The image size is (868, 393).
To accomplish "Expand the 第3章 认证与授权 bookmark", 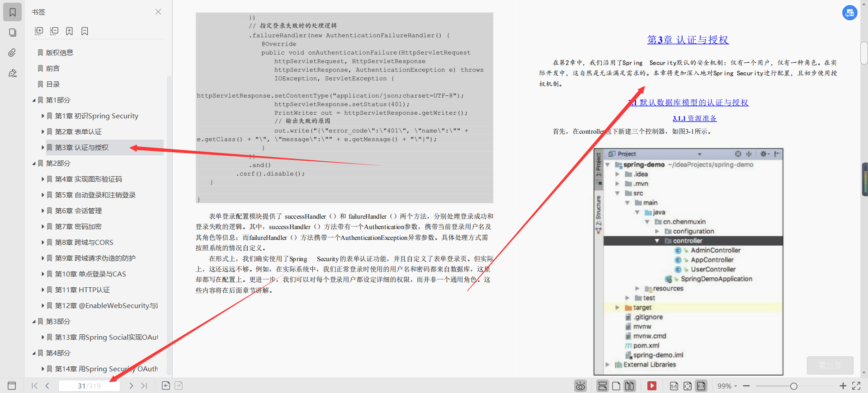I will 43,148.
